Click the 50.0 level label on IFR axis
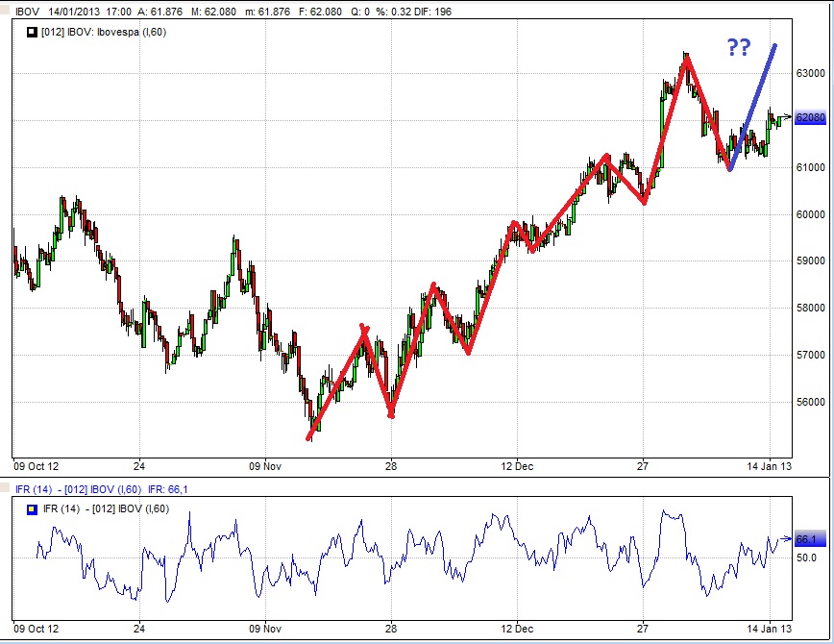This screenshot has width=834, height=644. click(805, 557)
